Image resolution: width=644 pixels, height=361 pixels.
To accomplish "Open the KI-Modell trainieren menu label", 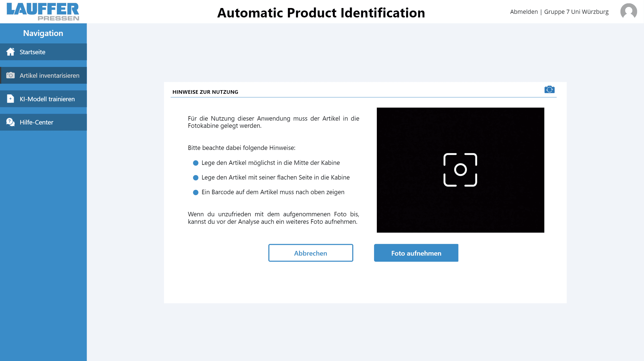I will 47,99.
